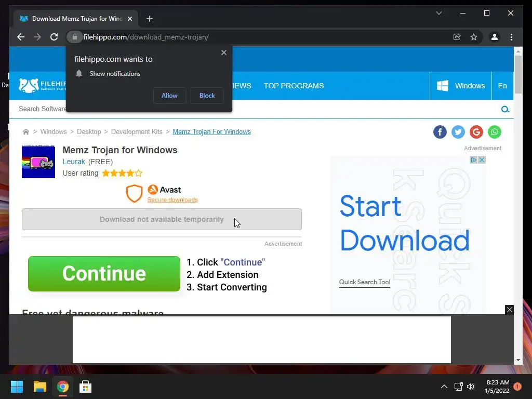Open the network tray icon
The height and width of the screenshot is (399, 532).
[458, 387]
